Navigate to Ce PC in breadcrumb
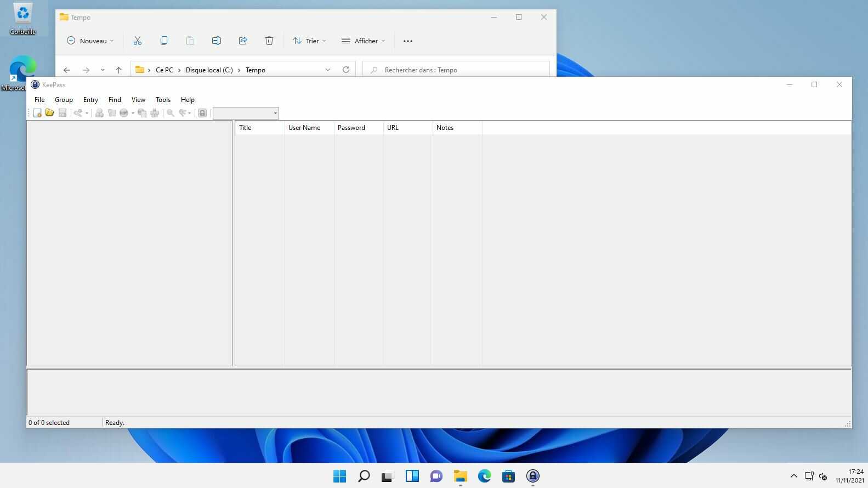 (x=164, y=70)
